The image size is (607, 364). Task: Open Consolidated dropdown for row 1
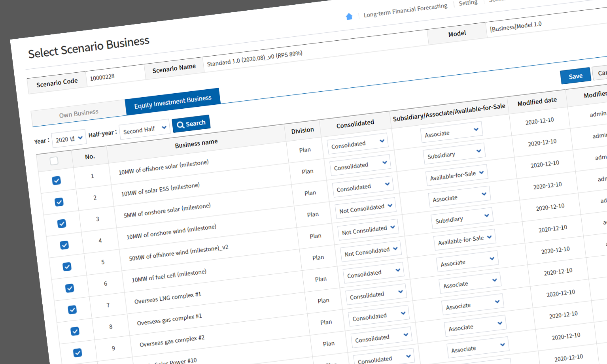[357, 143]
